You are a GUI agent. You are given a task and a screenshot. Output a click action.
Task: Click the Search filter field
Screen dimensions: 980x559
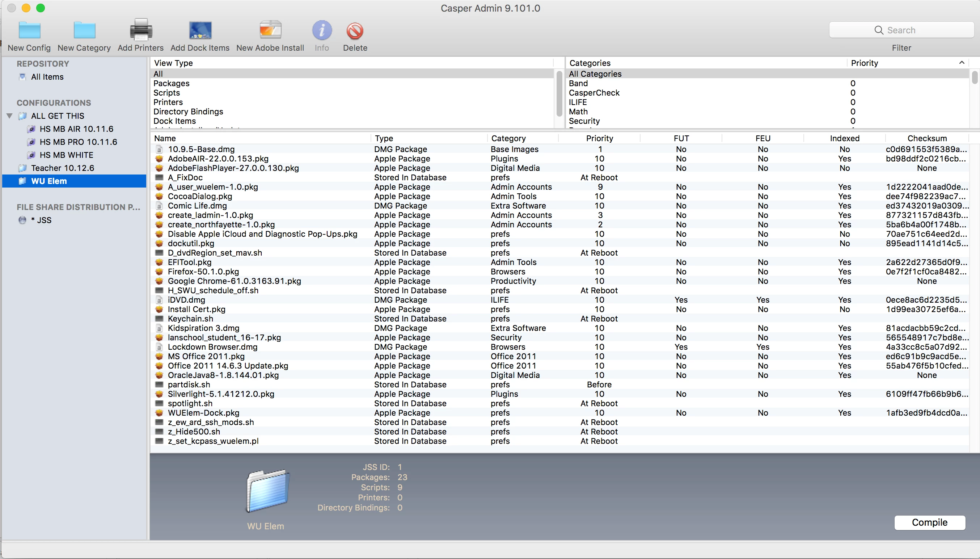901,30
